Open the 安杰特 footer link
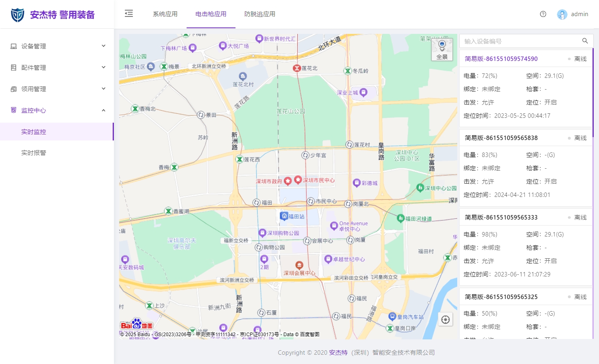 pyautogui.click(x=338, y=352)
